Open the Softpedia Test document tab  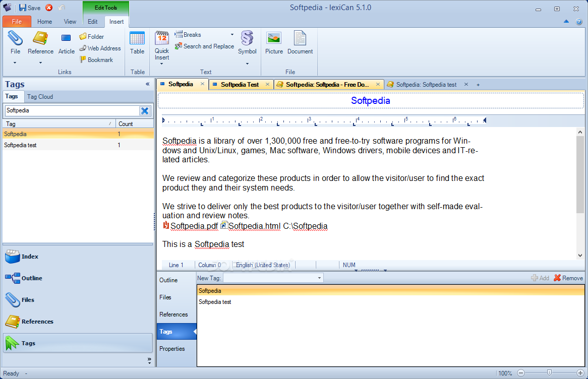[x=240, y=85]
